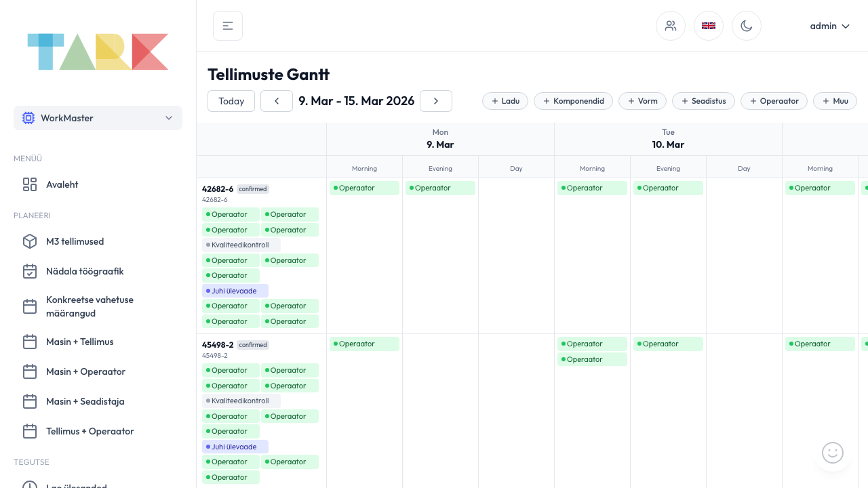Screen dimensions: 868x488
Task: Select the Avaleht home grid icon
Action: (x=30, y=184)
